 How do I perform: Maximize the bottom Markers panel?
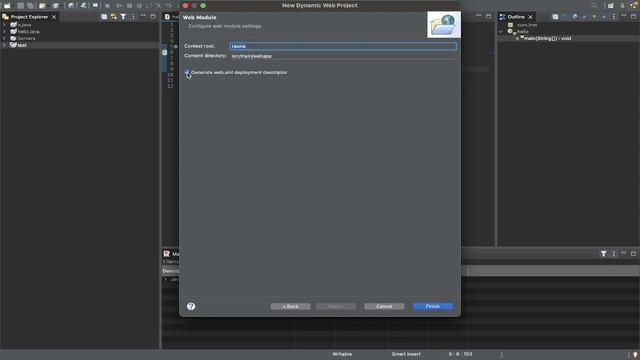pos(633,253)
